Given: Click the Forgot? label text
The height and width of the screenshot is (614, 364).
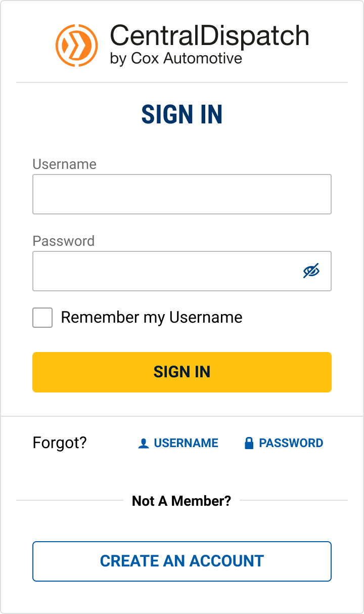Looking at the screenshot, I should 59,443.
